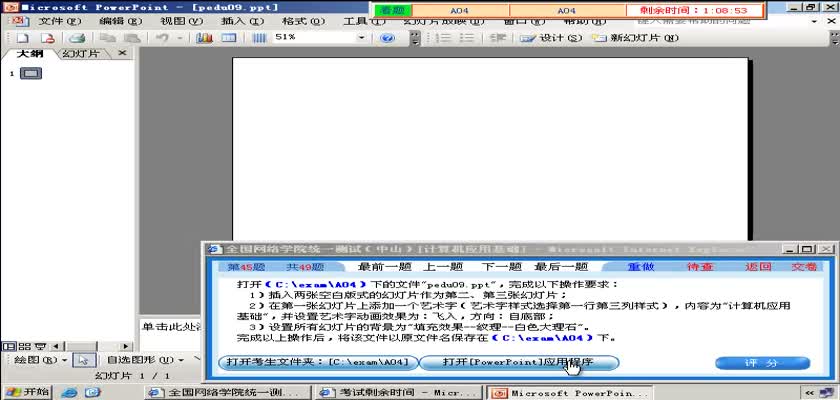Click the grayed-out paste icon
Viewport: 840px width, 400px height.
(x=132, y=38)
